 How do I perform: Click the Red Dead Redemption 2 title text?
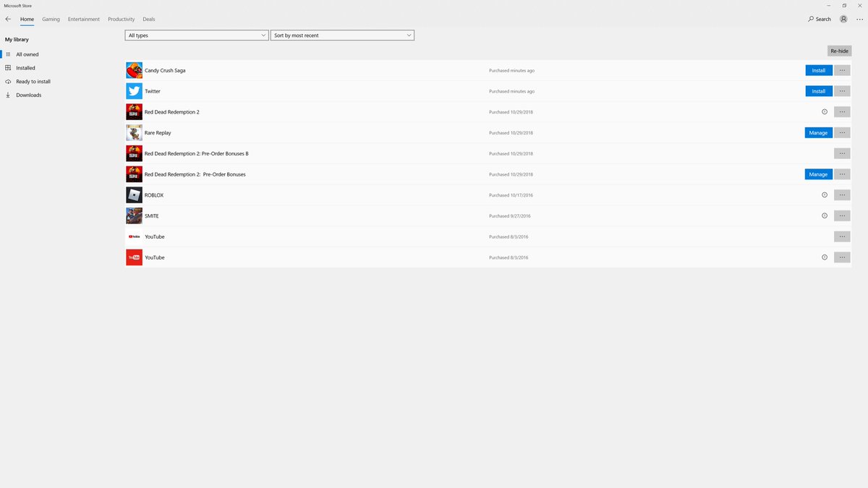tap(172, 112)
